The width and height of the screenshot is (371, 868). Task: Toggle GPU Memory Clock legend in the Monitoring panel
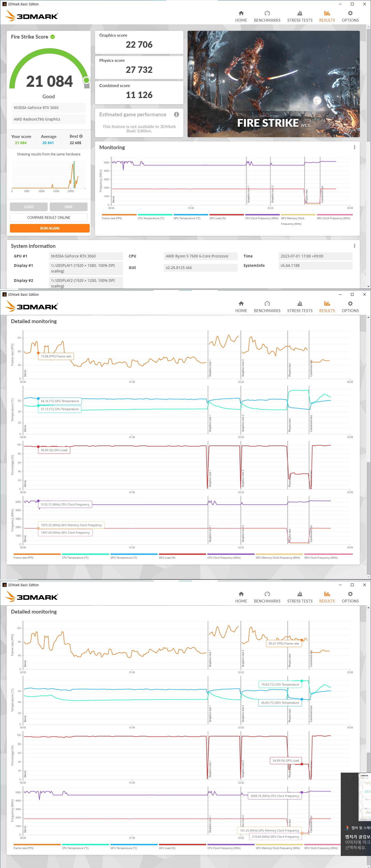point(298,219)
